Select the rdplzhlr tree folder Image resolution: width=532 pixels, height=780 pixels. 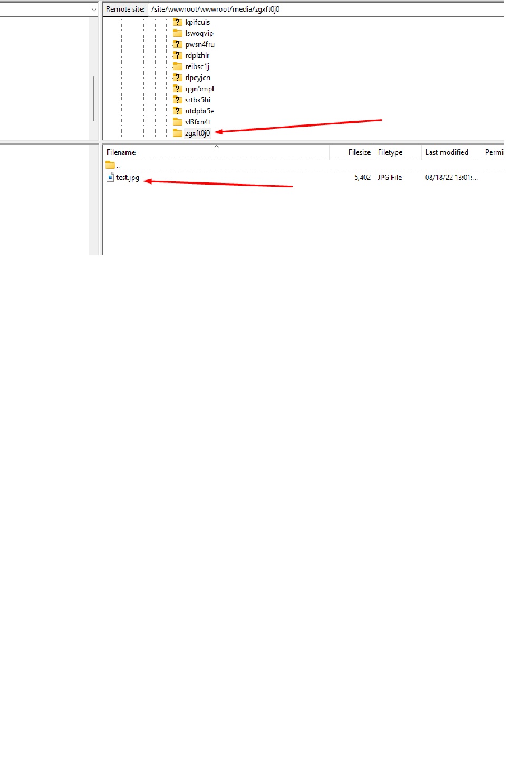pyautogui.click(x=197, y=55)
